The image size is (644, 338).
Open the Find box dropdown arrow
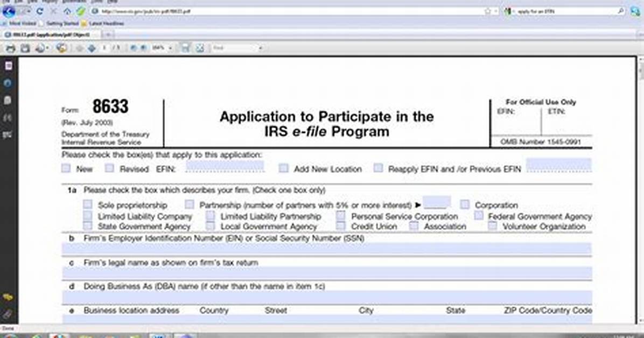(x=261, y=48)
